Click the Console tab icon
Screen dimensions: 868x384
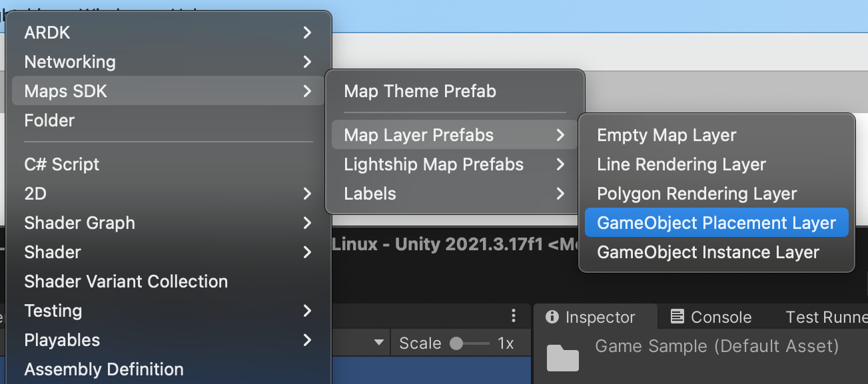coord(677,317)
